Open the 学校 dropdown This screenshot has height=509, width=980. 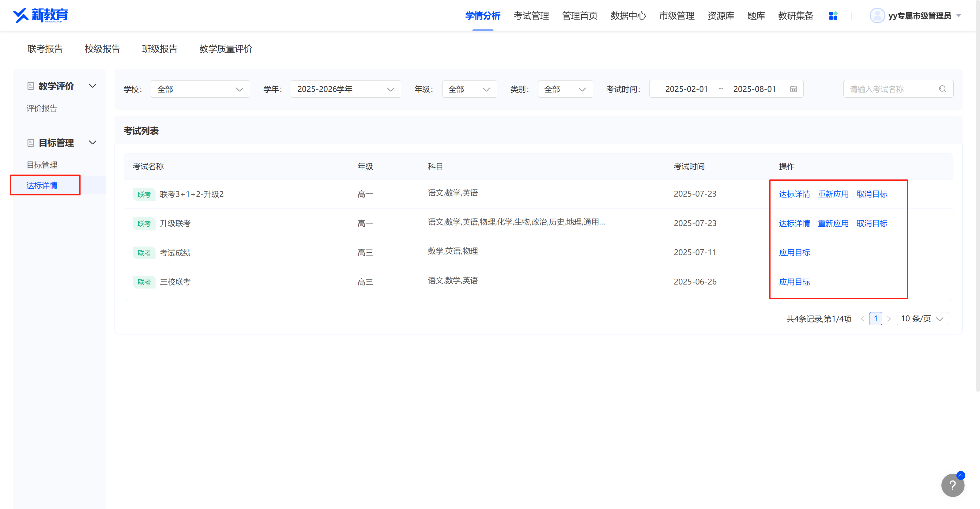(x=200, y=89)
